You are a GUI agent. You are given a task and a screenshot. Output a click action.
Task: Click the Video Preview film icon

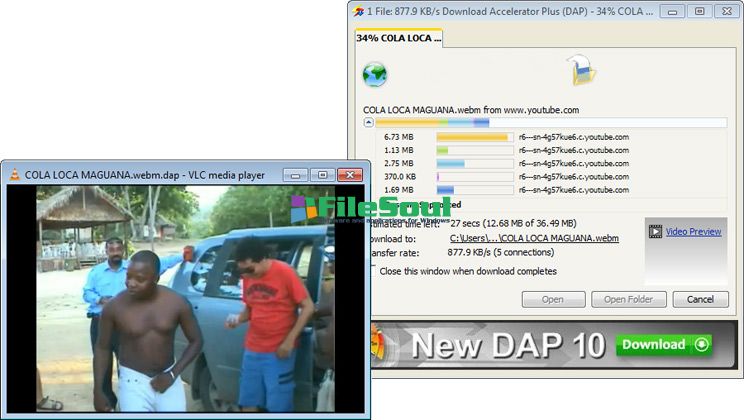[x=655, y=231]
